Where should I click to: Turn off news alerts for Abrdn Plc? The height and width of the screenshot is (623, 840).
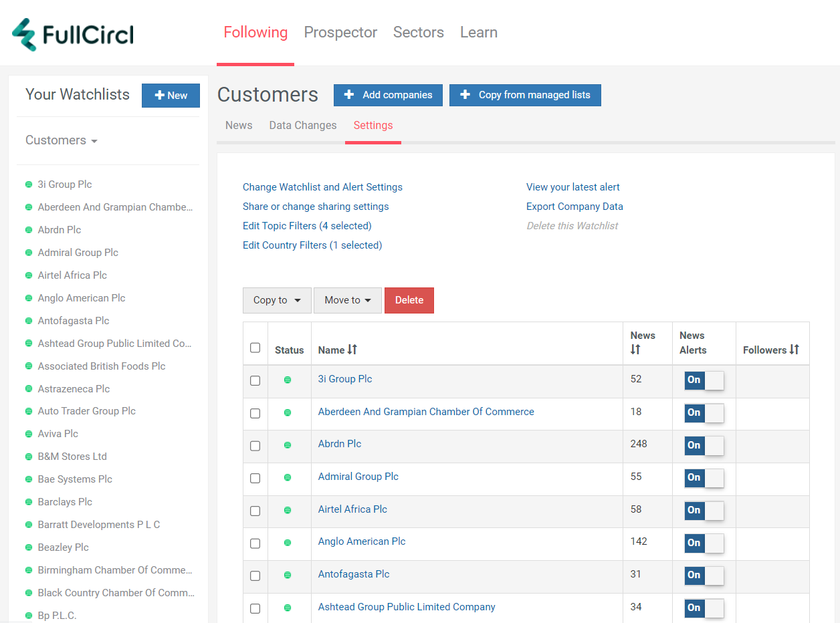(x=704, y=445)
